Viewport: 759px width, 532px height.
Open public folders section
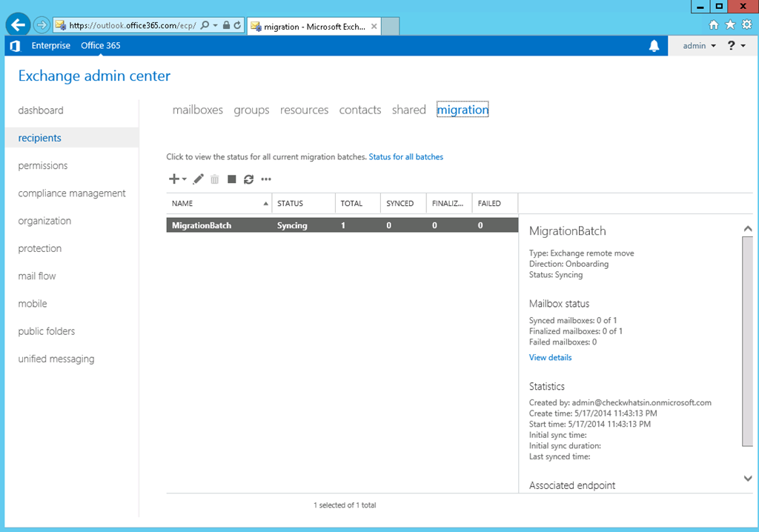click(47, 331)
